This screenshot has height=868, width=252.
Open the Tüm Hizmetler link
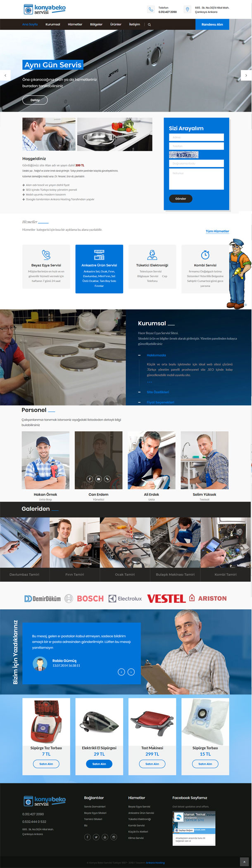pyautogui.click(x=217, y=231)
